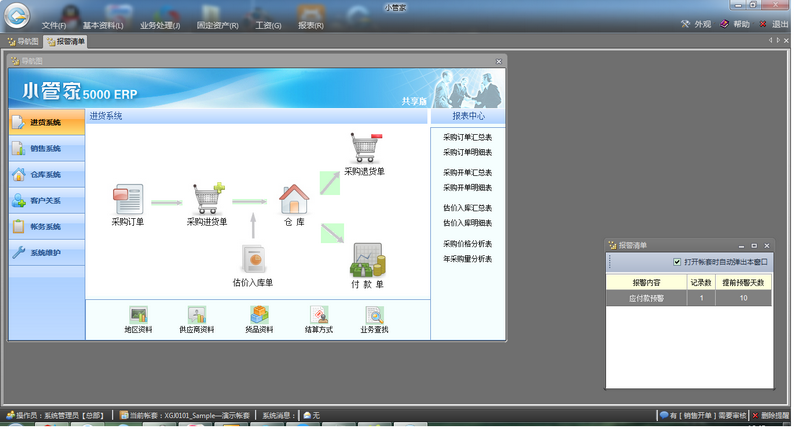Click the 报表中心 header
Image resolution: width=800 pixels, height=431 pixels.
point(468,116)
